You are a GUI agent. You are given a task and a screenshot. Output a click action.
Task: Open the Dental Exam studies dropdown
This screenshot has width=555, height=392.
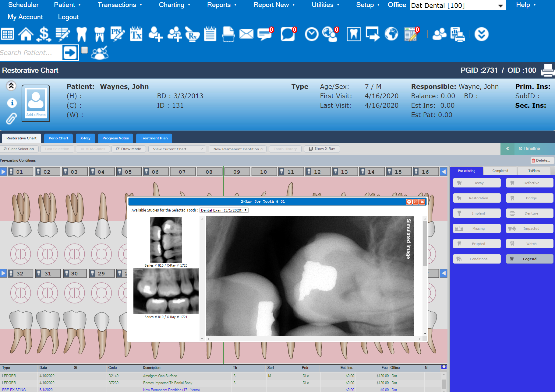[224, 210]
